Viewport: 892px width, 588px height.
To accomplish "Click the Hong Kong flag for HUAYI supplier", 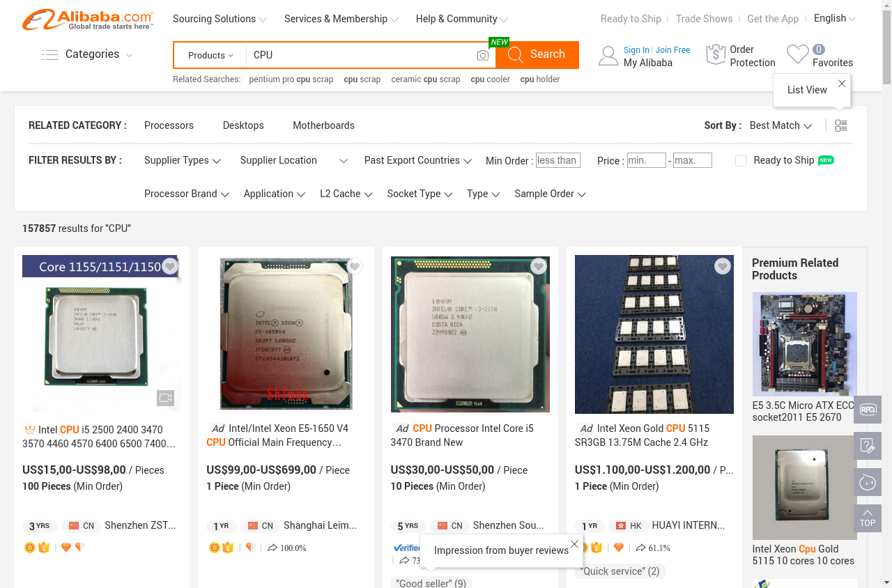I will click(621, 526).
